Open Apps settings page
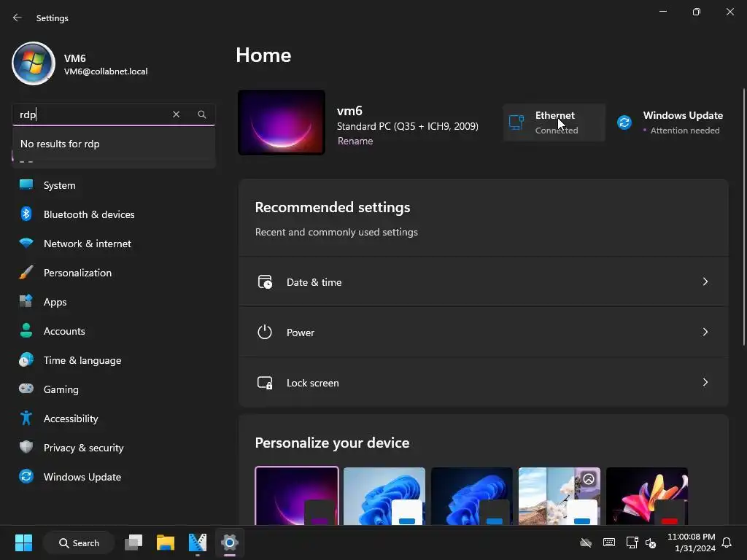747x560 pixels. tap(114, 302)
